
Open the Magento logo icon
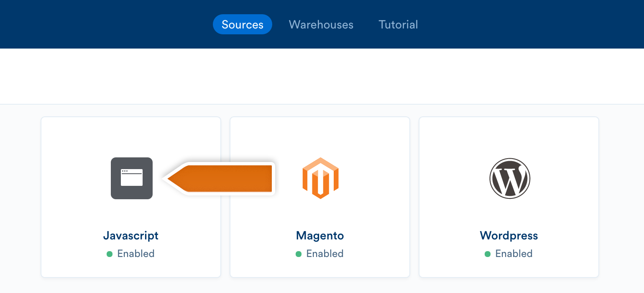click(320, 178)
